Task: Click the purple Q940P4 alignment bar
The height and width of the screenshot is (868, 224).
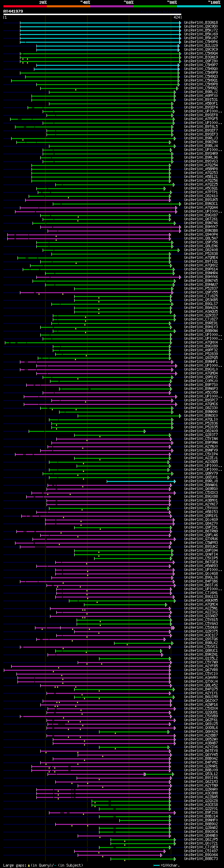Action: tap(89, 235)
